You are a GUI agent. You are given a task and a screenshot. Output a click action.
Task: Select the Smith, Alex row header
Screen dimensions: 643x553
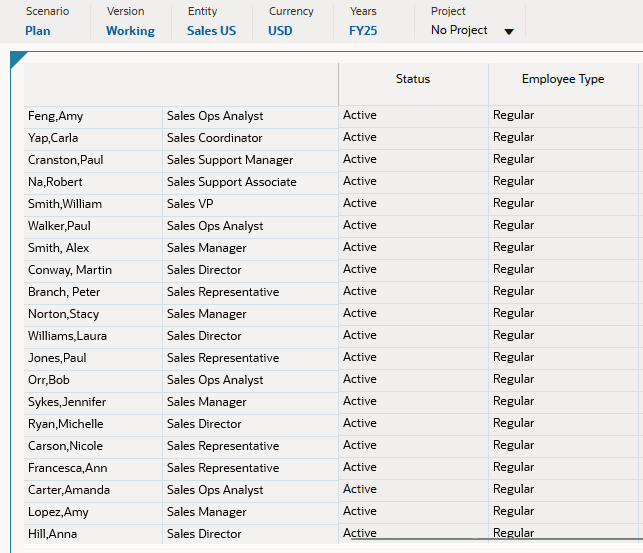tap(93, 248)
